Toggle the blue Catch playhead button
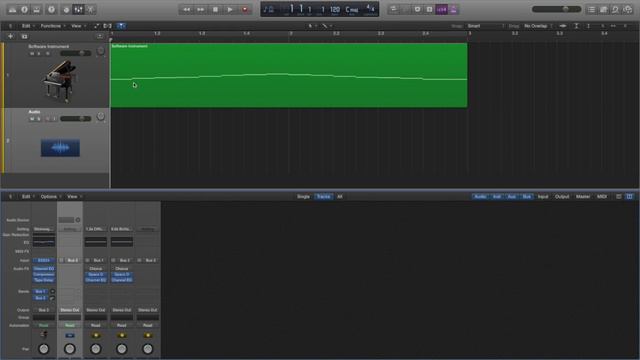640x360 pixels. [121, 26]
